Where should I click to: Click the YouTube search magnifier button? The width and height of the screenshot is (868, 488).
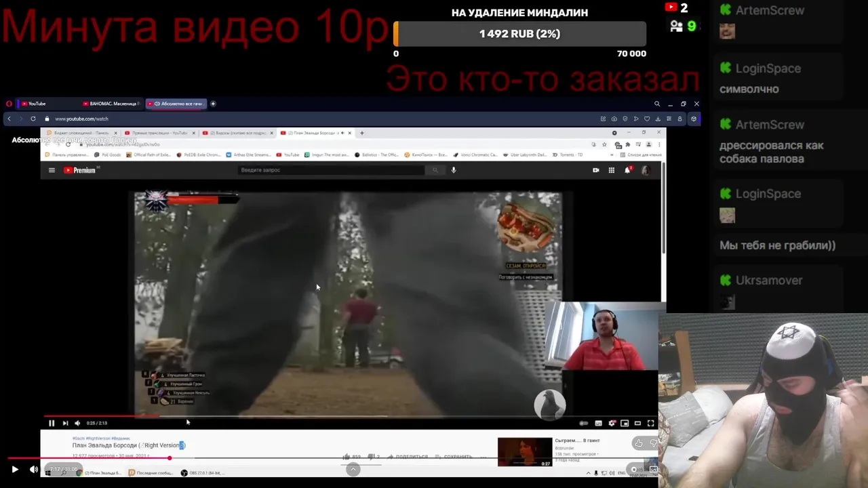[435, 170]
